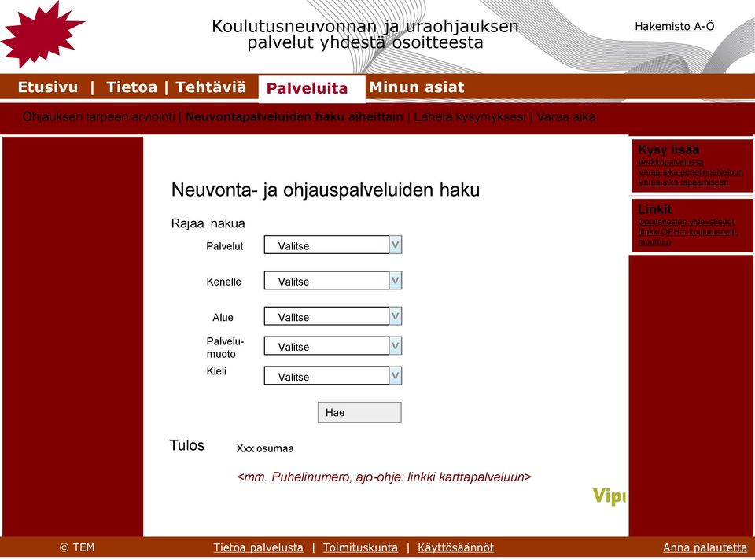Click the Puhelinumero ajo-ohje placeholder text
This screenshot has height=560, width=755.
384,477
